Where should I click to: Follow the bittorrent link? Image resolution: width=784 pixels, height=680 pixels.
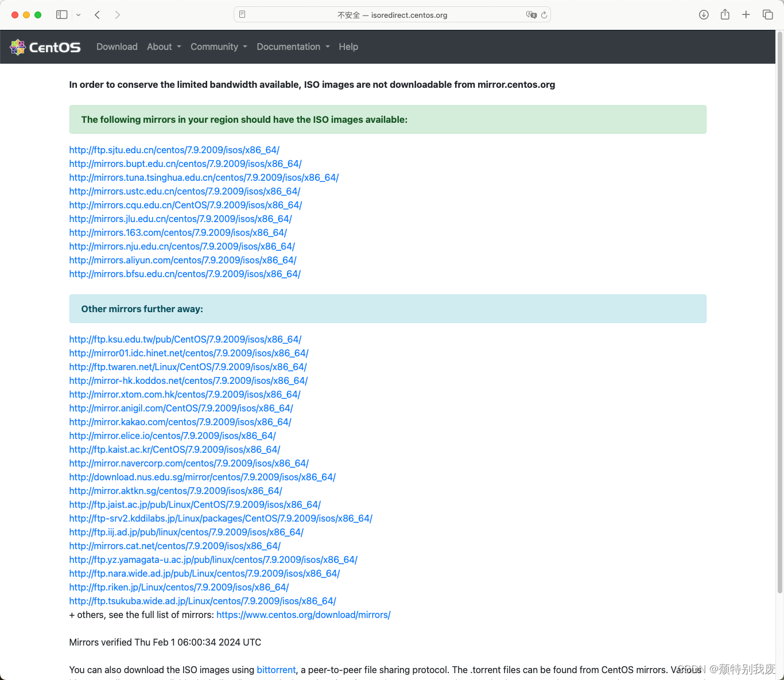click(x=276, y=670)
